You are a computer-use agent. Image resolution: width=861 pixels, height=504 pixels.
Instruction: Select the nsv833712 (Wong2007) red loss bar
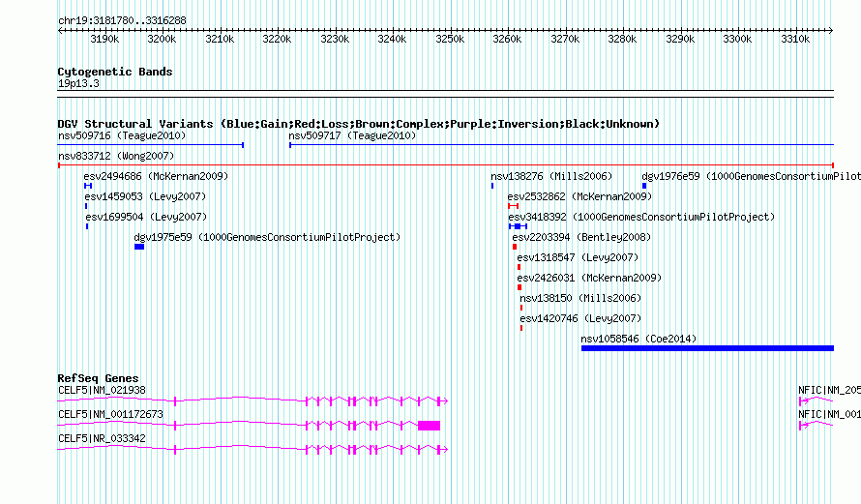pos(446,165)
